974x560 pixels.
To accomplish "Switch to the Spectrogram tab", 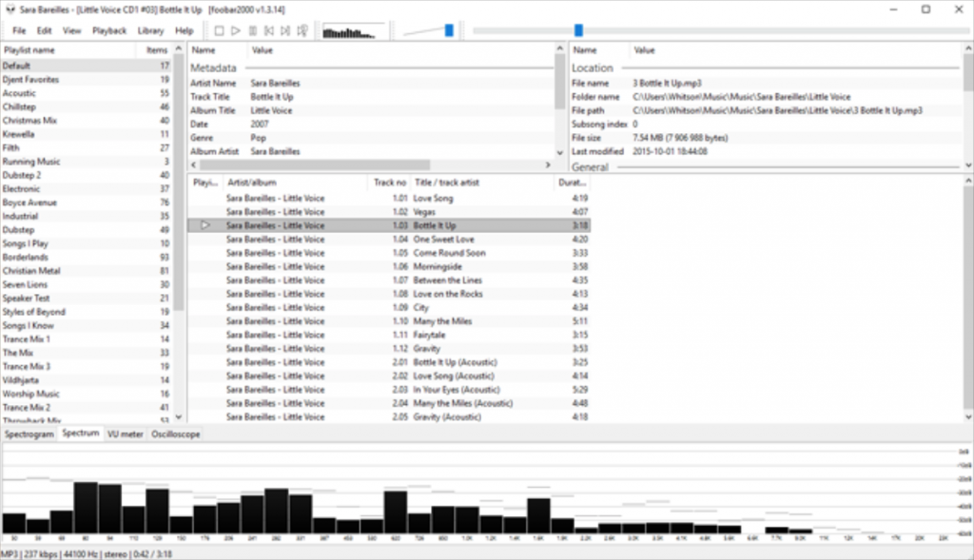I will pyautogui.click(x=29, y=434).
